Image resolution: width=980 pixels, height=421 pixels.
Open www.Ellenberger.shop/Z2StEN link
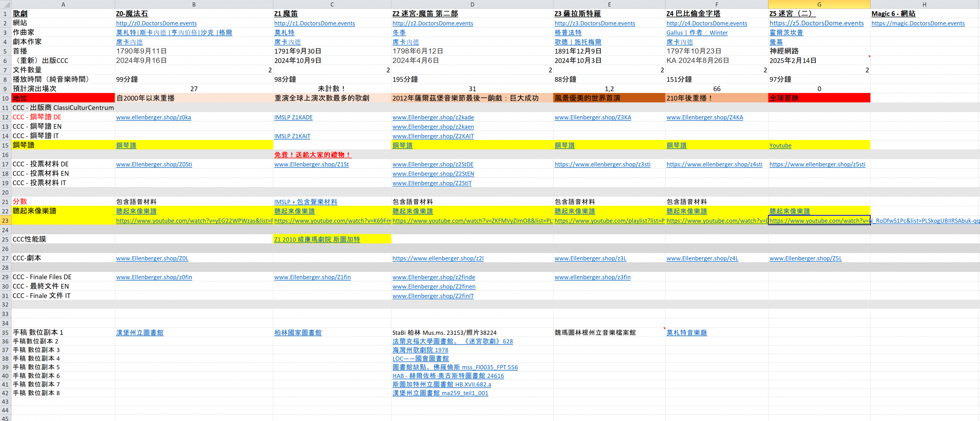pos(433,174)
